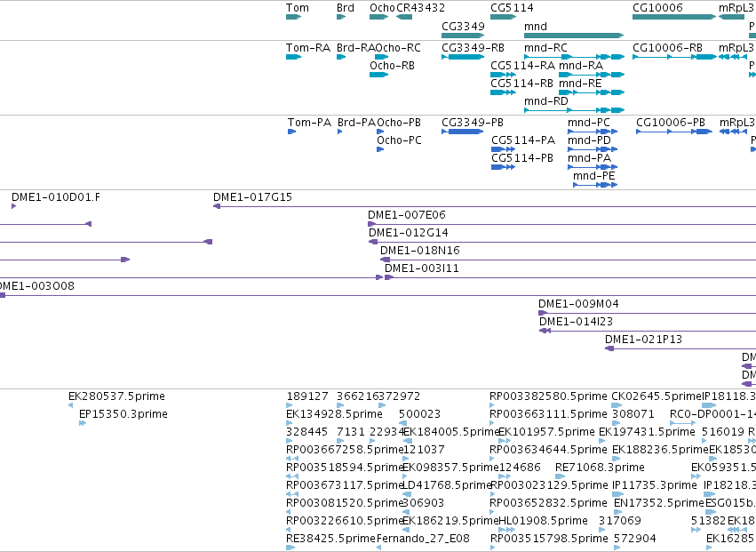Screen dimensions: 756x552
Task: Click the mnd-PA protein label
Action: pyautogui.click(x=589, y=158)
